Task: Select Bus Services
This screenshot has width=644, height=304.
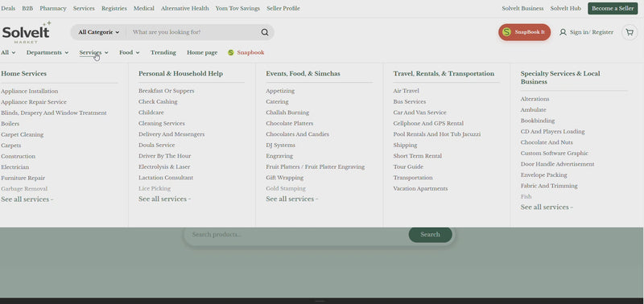Action: pos(410,101)
